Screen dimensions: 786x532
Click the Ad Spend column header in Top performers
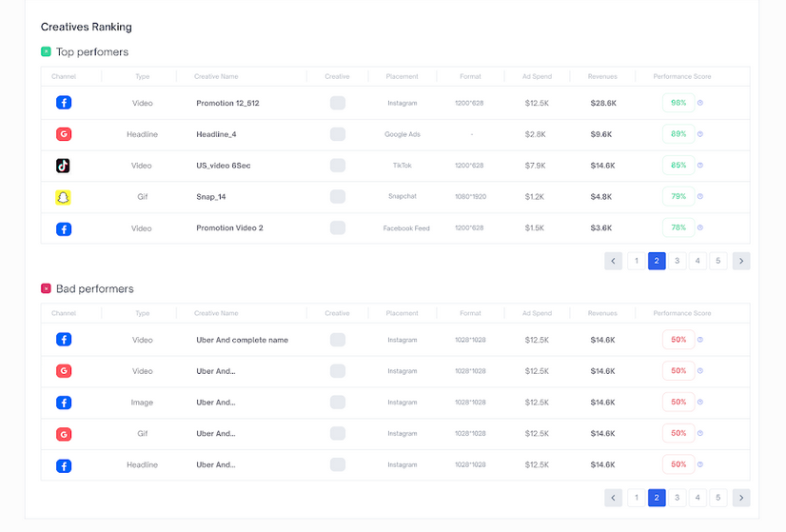537,76
